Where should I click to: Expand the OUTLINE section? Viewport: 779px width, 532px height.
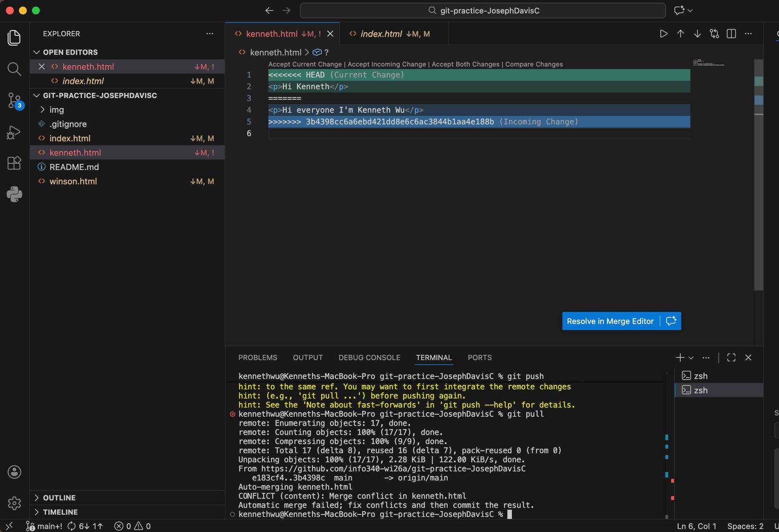click(59, 497)
